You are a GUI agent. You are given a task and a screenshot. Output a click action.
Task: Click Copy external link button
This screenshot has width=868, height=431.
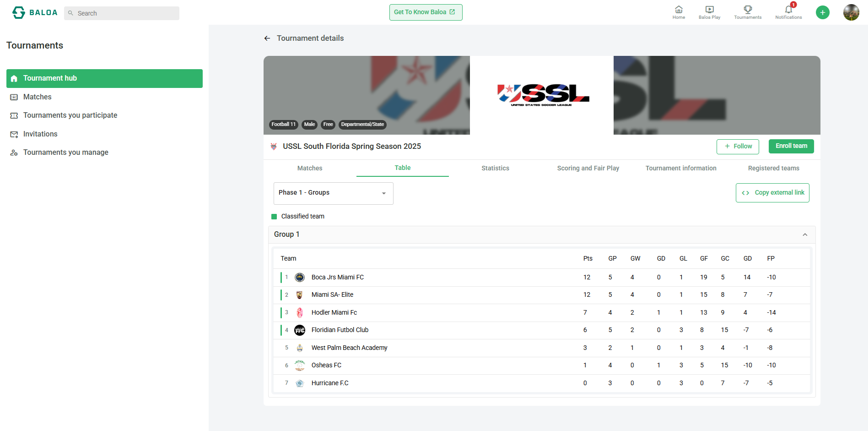click(772, 193)
